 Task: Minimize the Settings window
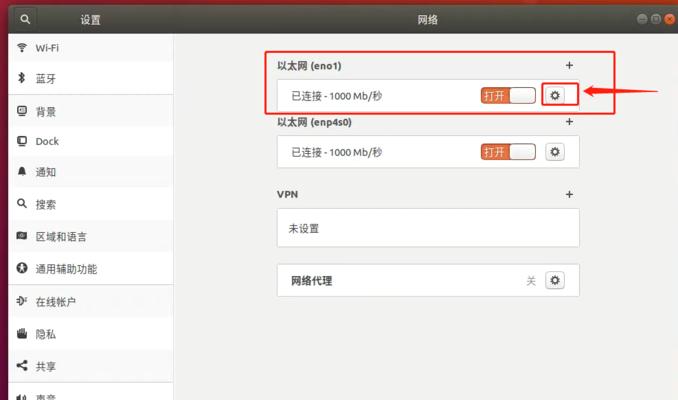642,19
